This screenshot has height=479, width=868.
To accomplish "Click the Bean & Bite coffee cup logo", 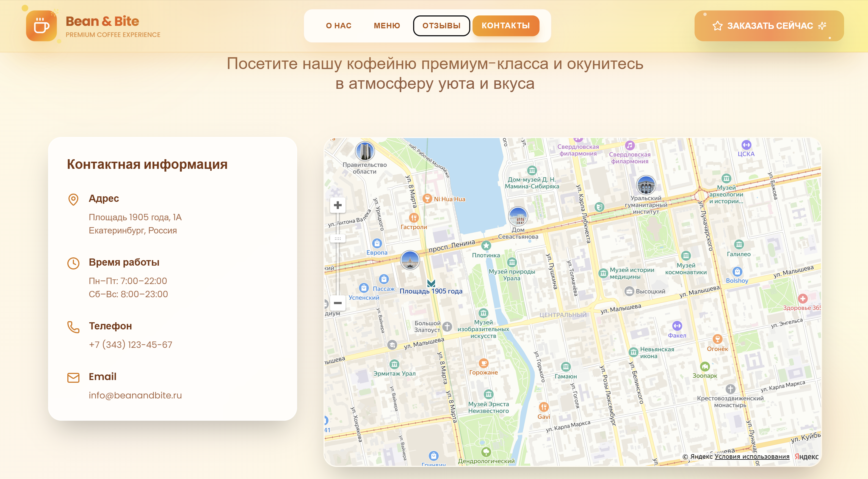I will (41, 26).
